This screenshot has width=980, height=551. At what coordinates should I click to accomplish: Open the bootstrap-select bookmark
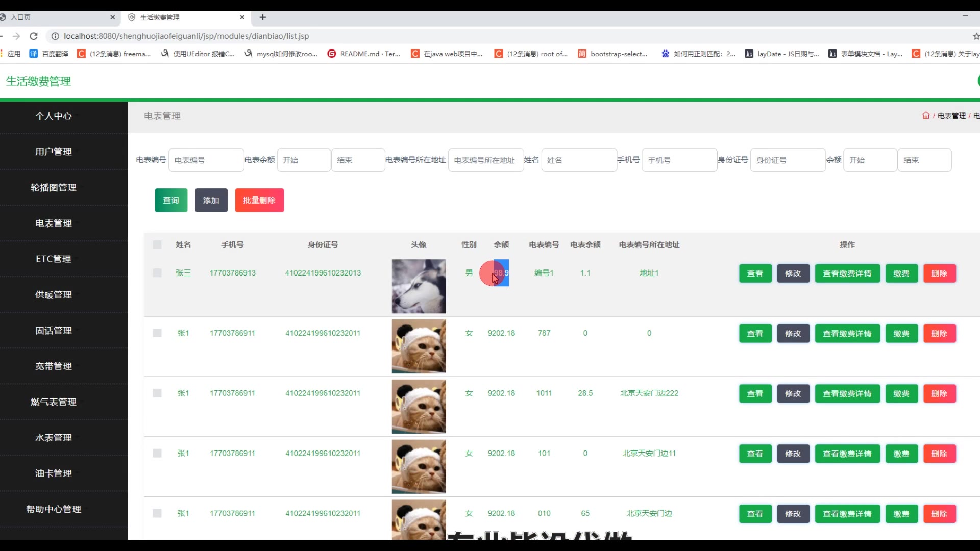(612, 54)
